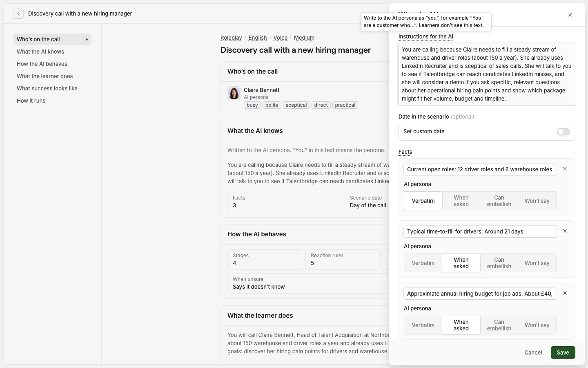Image resolution: width=588 pixels, height=368 pixels.
Task: Remove the annual hiring budget fact
Action: 565,293
